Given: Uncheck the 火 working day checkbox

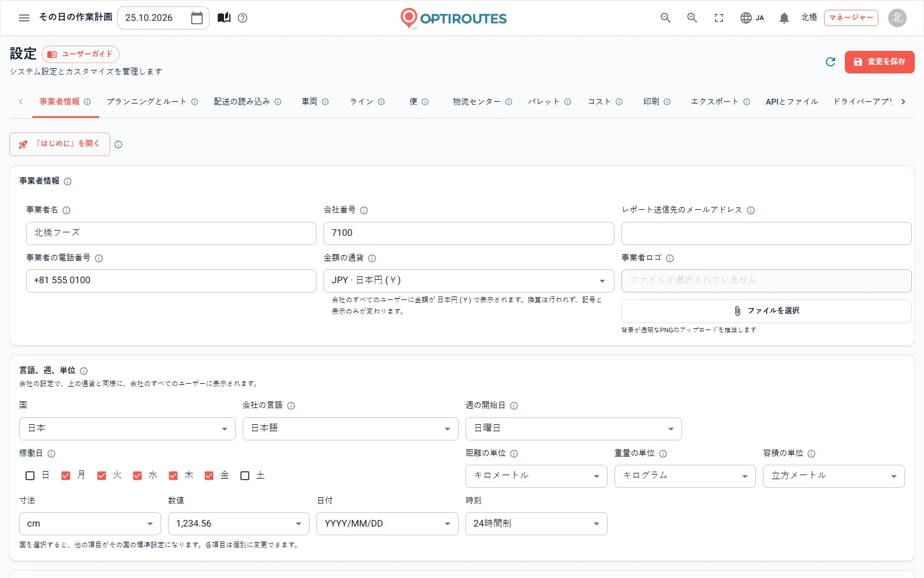Looking at the screenshot, I should 102,476.
